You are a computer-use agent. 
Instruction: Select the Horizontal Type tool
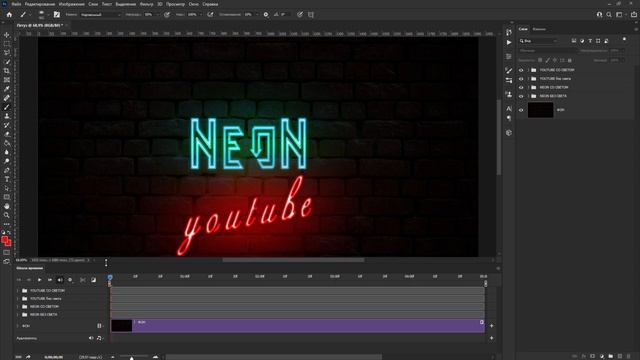7,179
